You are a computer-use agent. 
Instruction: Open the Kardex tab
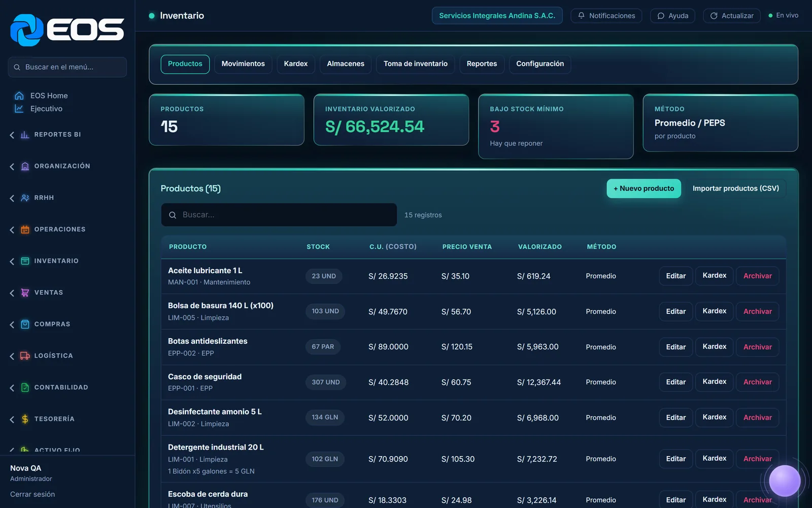(x=296, y=64)
